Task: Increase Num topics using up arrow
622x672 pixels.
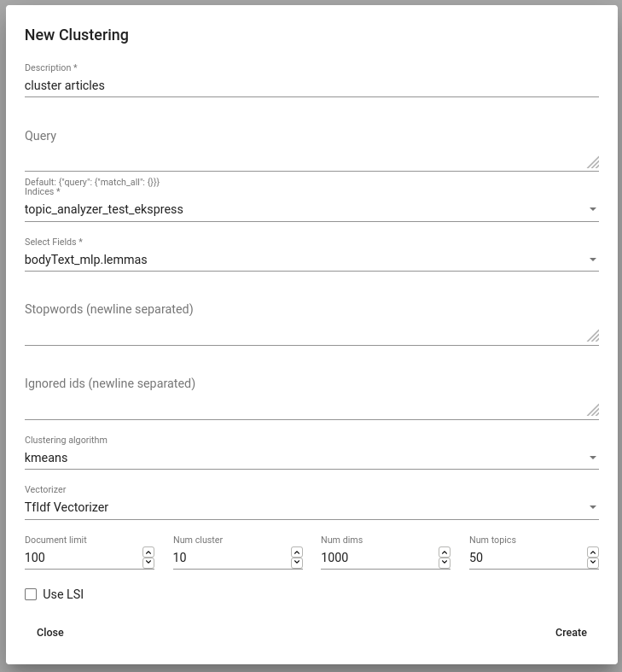Action: coord(593,552)
